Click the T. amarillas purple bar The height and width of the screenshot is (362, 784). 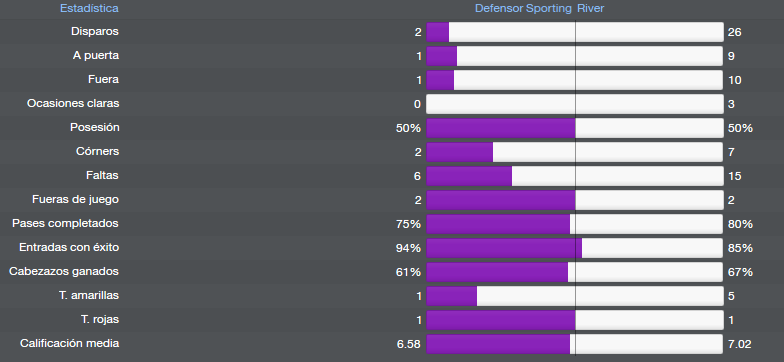tap(452, 296)
